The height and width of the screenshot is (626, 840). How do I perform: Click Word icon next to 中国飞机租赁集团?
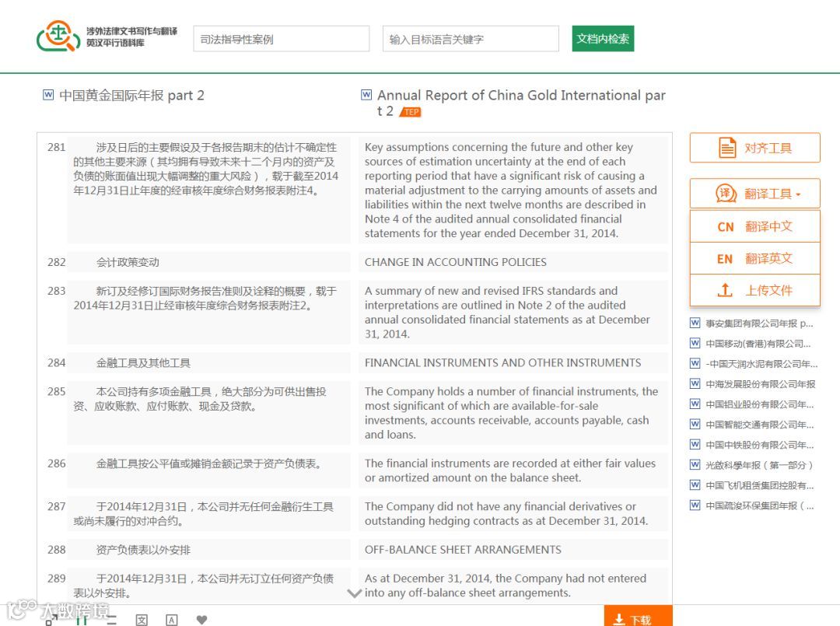coord(695,484)
